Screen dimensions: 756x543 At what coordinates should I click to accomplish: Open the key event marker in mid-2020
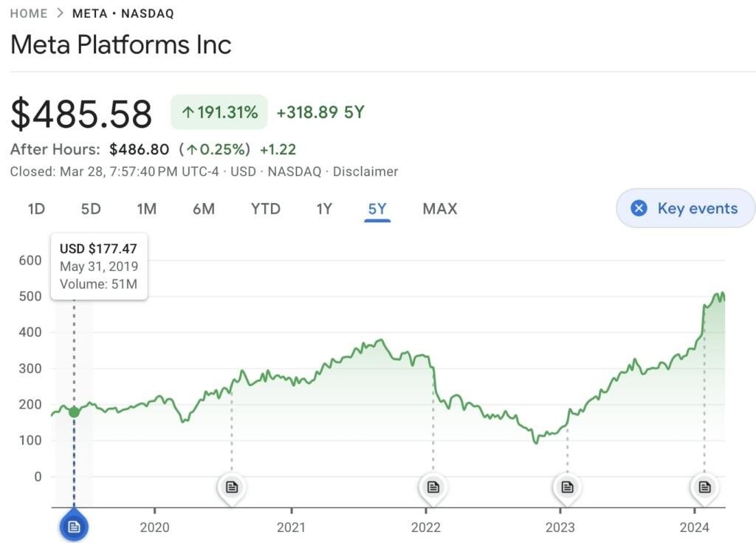point(232,487)
